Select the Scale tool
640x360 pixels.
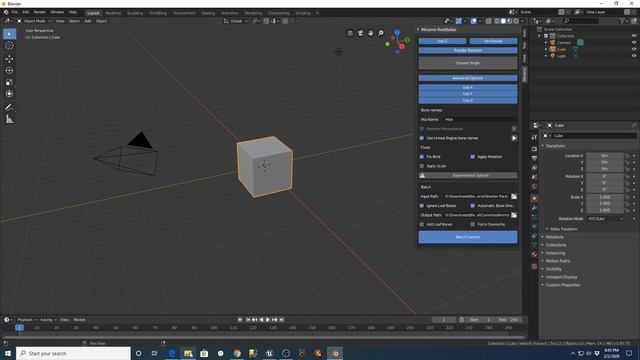point(9,82)
